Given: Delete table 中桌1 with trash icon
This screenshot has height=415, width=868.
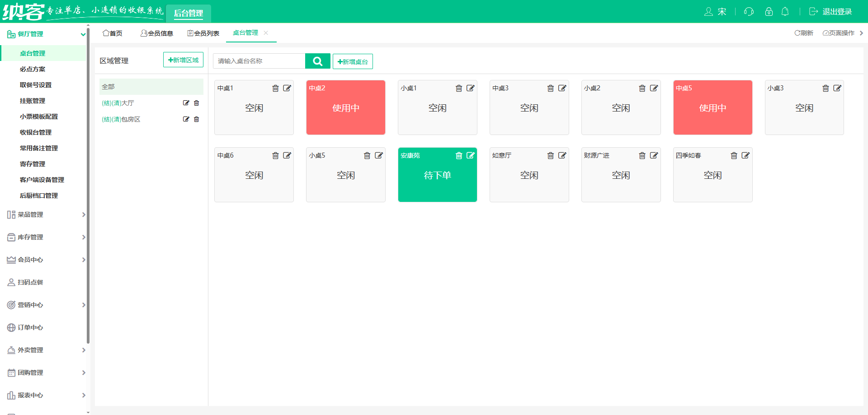Looking at the screenshot, I should click(x=275, y=88).
